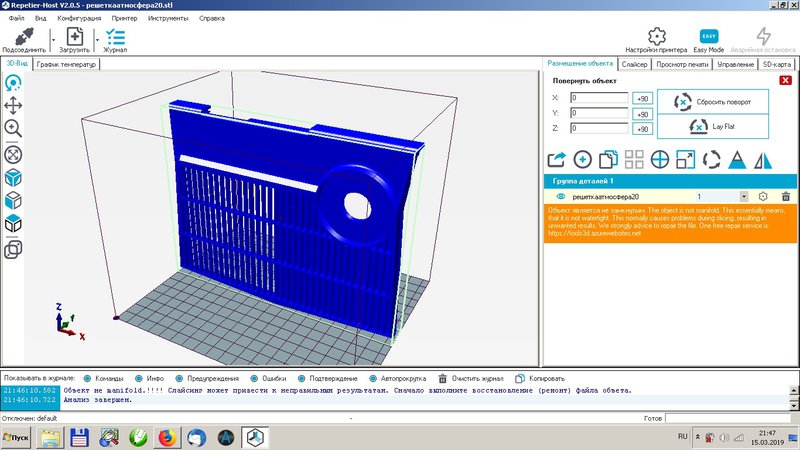The image size is (800, 450).
Task: Switch to Слайсер tab
Action: (x=634, y=64)
